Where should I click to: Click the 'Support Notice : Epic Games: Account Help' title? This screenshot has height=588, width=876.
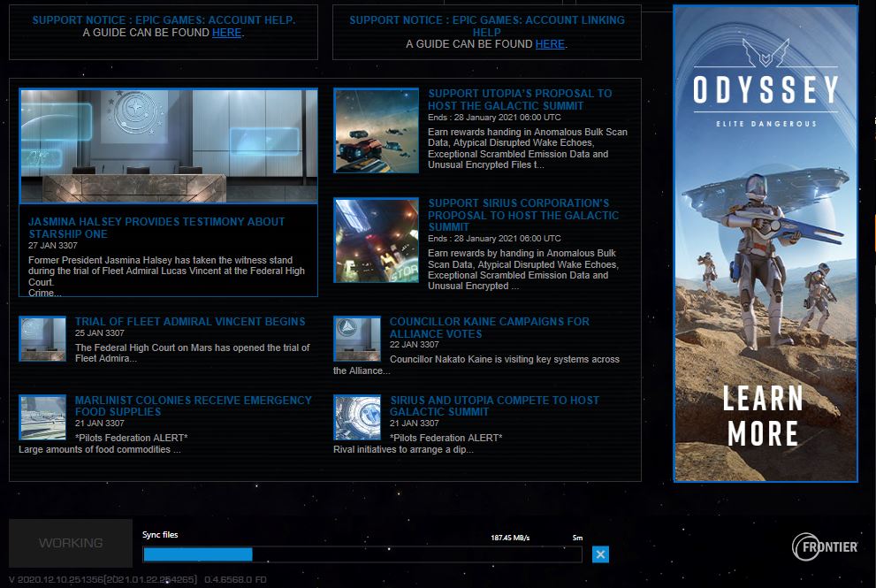164,20
